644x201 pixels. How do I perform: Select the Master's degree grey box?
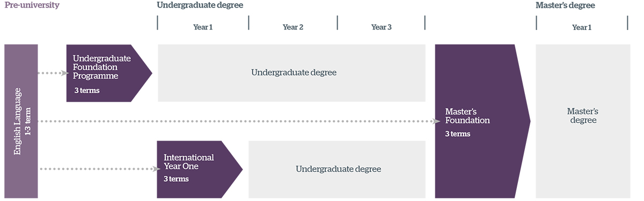click(583, 121)
